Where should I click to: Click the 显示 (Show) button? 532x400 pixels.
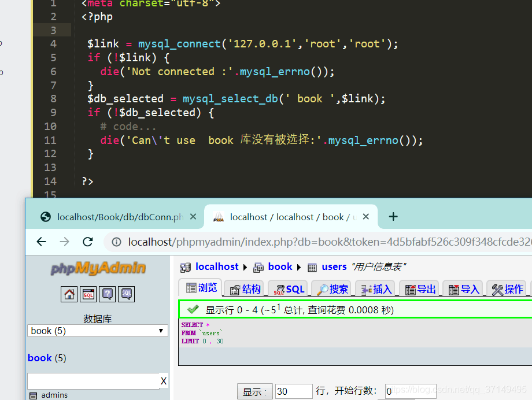[254, 391]
